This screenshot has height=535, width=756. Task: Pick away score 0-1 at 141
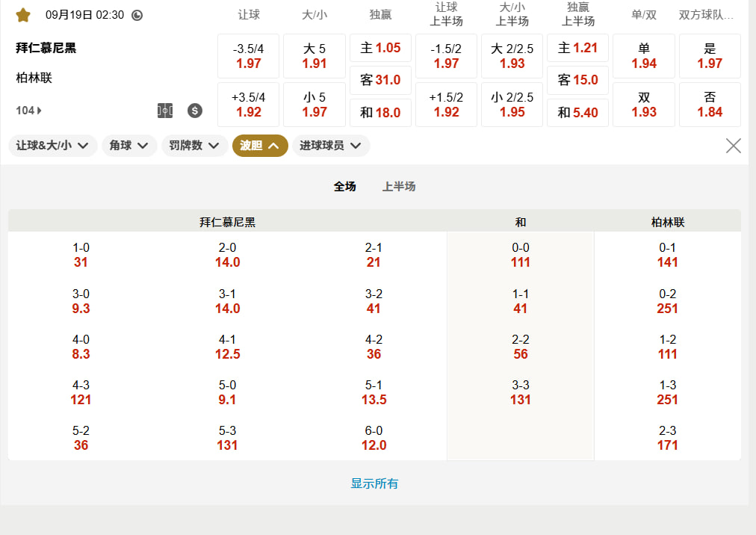[668, 255]
